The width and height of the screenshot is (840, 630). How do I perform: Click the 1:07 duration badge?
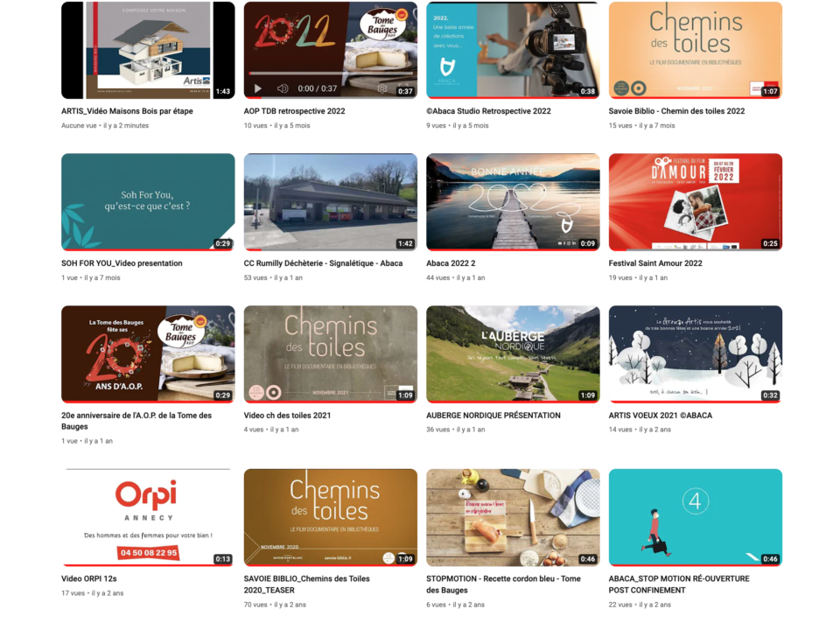click(770, 92)
